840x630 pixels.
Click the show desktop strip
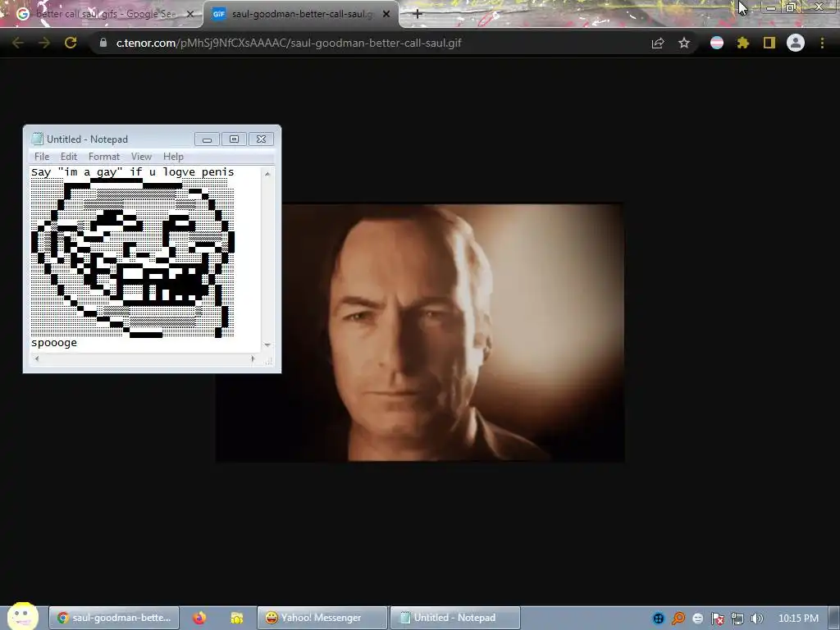click(834, 619)
